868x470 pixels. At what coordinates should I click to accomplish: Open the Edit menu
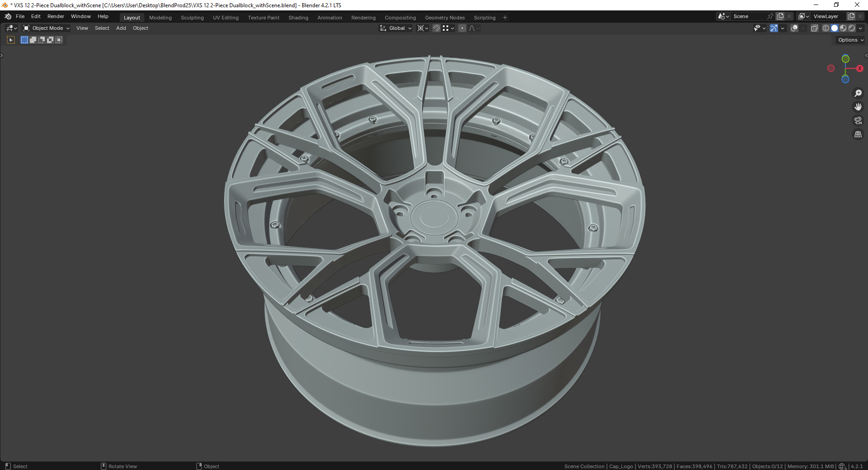[36, 16]
